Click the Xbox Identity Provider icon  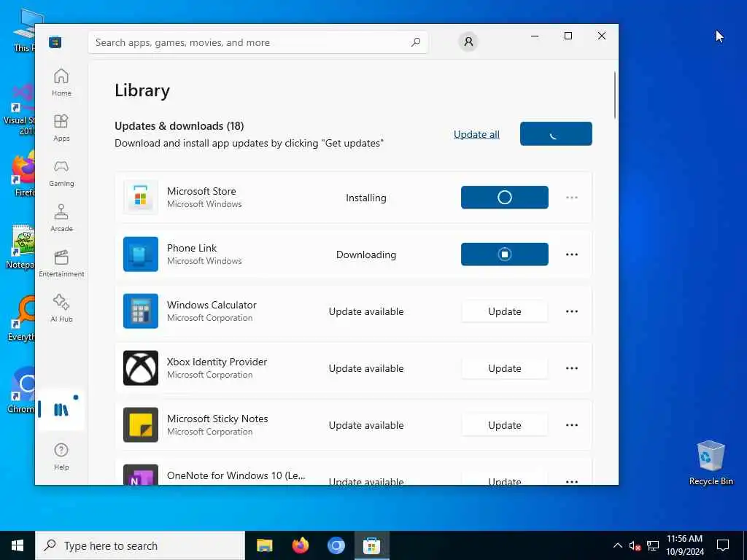pos(141,368)
